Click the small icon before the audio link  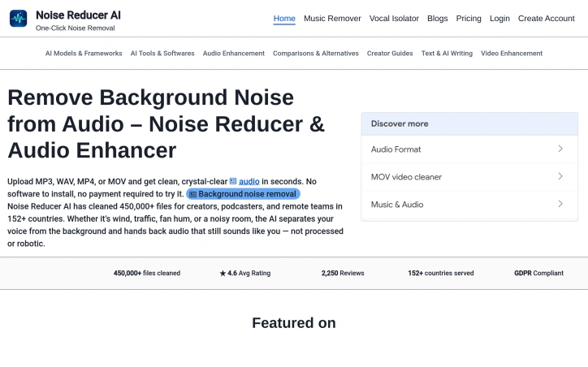pyautogui.click(x=233, y=181)
